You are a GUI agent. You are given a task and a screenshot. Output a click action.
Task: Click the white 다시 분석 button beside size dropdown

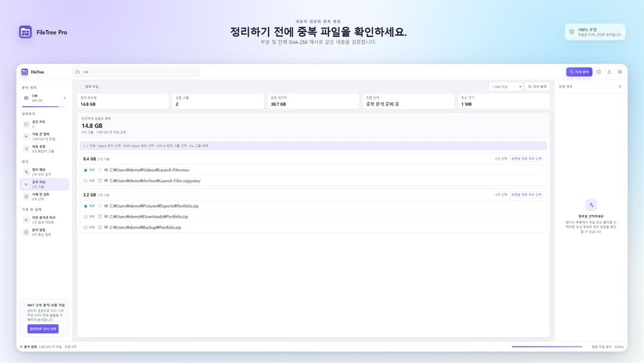pyautogui.click(x=537, y=87)
